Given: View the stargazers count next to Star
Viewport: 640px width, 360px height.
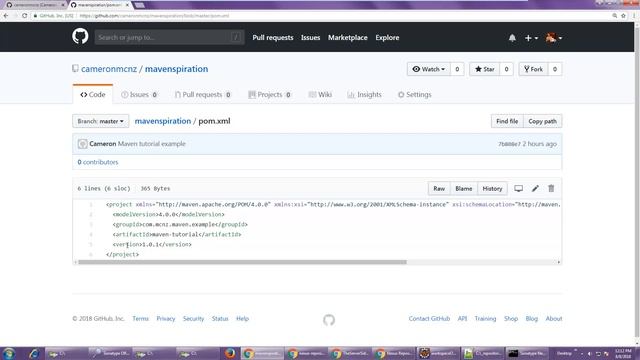Looking at the screenshot, I should coord(506,69).
